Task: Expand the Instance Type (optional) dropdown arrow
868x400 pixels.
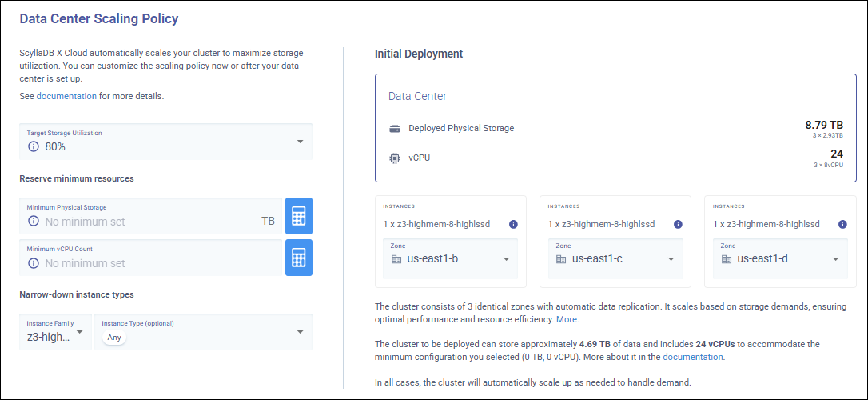Action: tap(300, 332)
